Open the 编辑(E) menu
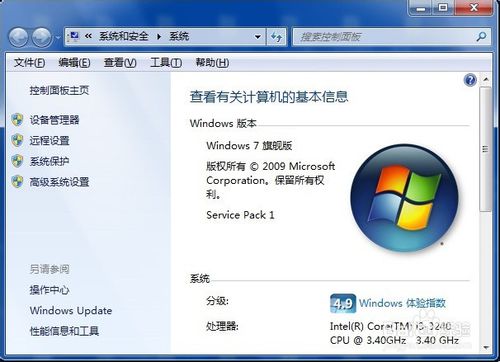500x362 pixels. (x=74, y=62)
